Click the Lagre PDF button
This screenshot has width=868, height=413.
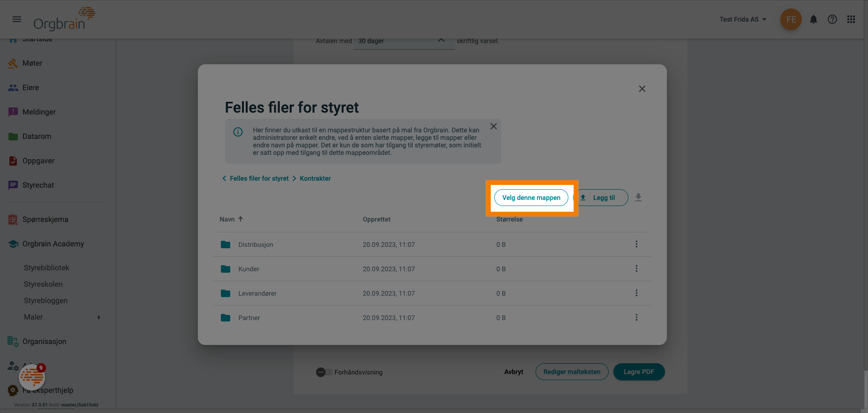pos(639,372)
